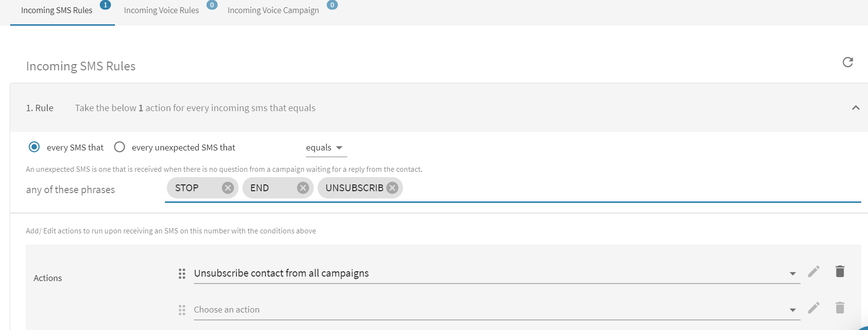Open the 'equals' condition dropdown
Screen dimensions: 868x330
[x=326, y=148]
